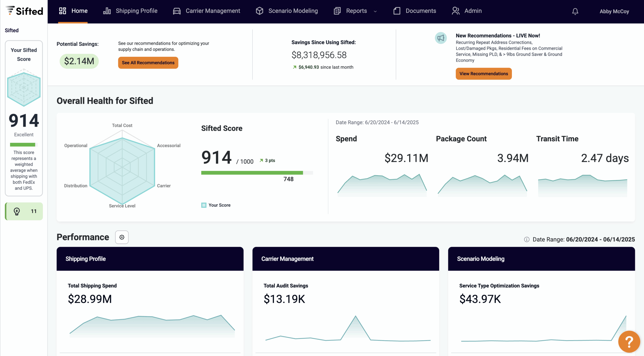This screenshot has height=356, width=644.
Task: Open Shipping Profile performance card header
Action: [x=150, y=259]
